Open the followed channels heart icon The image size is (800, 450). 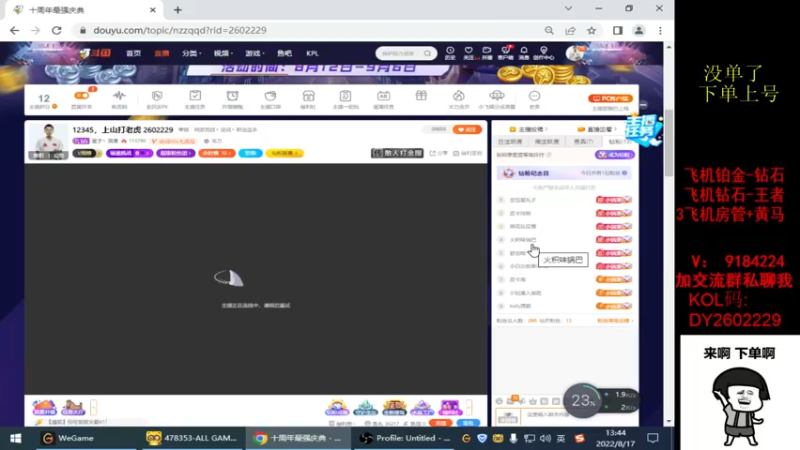pos(468,53)
